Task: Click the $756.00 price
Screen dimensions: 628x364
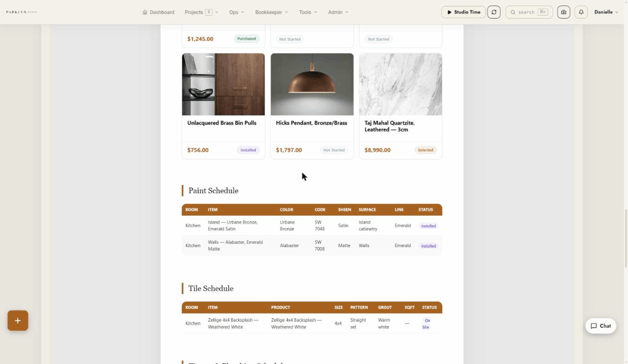Action: click(198, 150)
